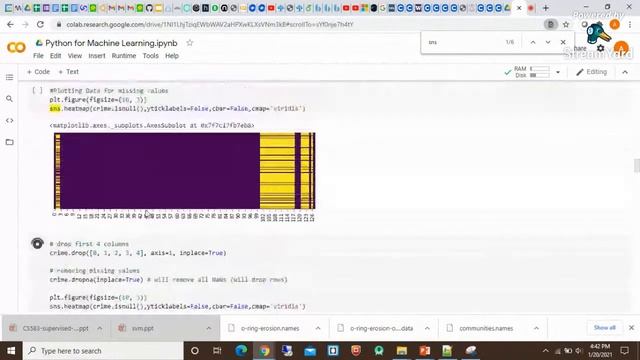
Task: Expand options for svm.ppt download
Action: [x=209, y=328]
